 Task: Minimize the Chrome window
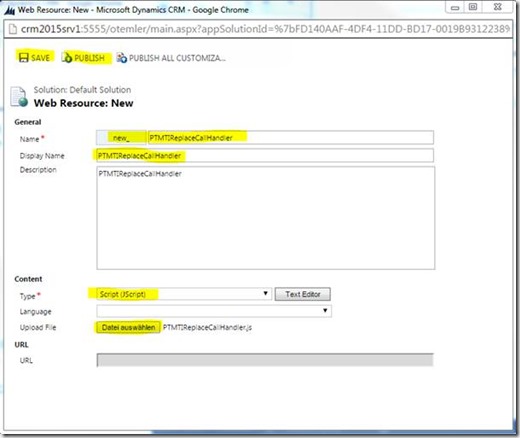click(x=455, y=7)
